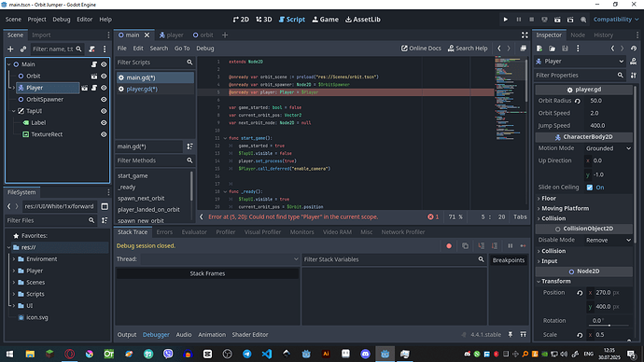
Task: Toggle distraction-free mode icon in editor
Action: [x=525, y=35]
